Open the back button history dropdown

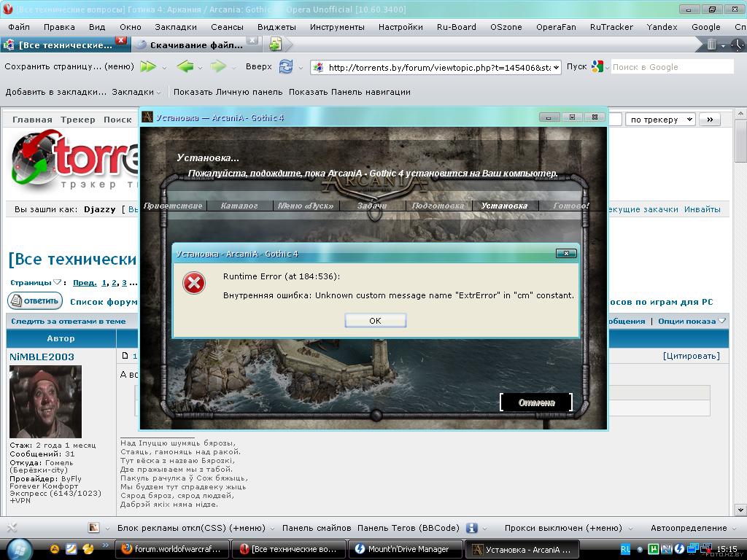click(200, 68)
